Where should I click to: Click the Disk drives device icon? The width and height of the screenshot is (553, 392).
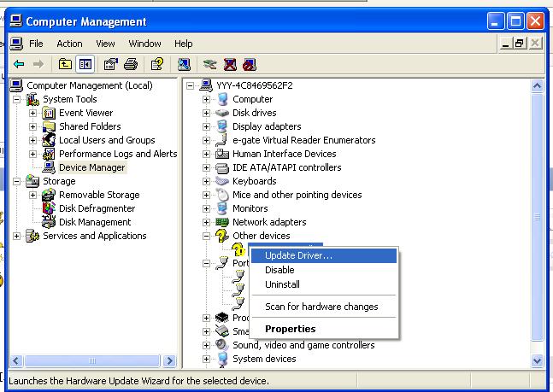pos(222,113)
